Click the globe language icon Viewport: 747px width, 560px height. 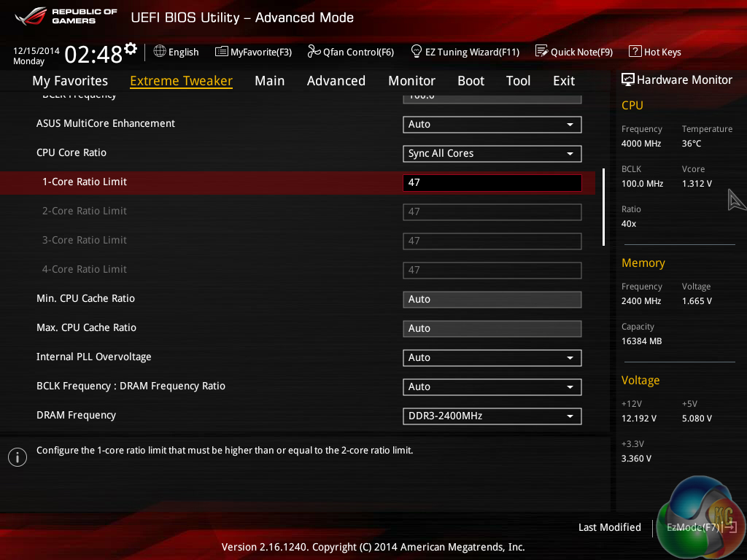[x=160, y=51]
